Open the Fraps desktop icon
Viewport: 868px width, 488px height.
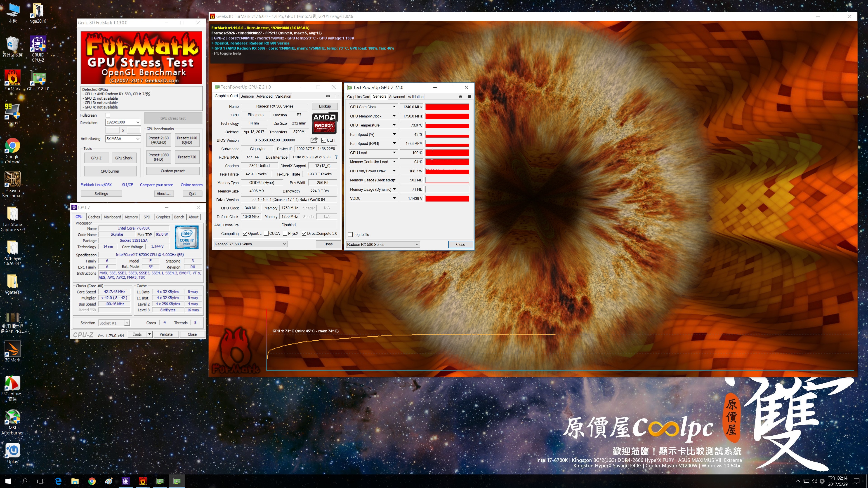pyautogui.click(x=12, y=114)
